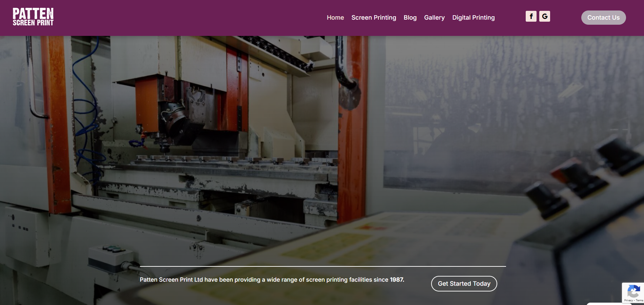This screenshot has width=644, height=305.
Task: Click the reCAPTCHA arrows logo
Action: tap(633, 291)
